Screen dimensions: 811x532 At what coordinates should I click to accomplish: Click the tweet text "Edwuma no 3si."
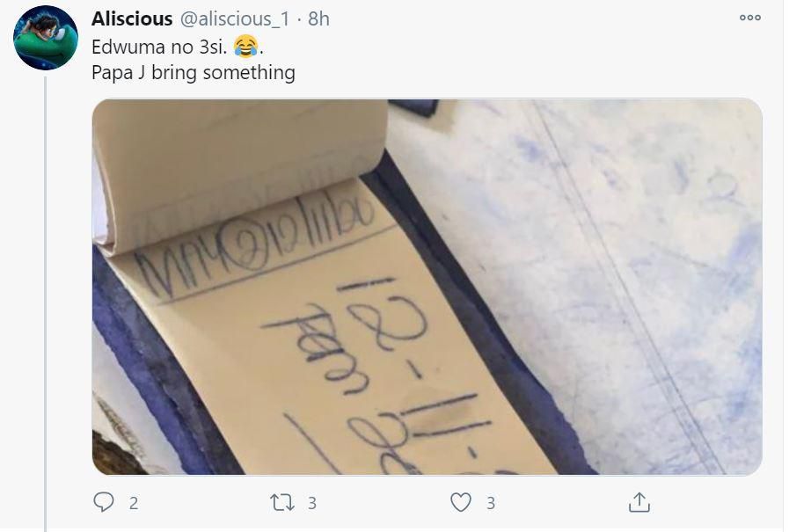[159, 47]
